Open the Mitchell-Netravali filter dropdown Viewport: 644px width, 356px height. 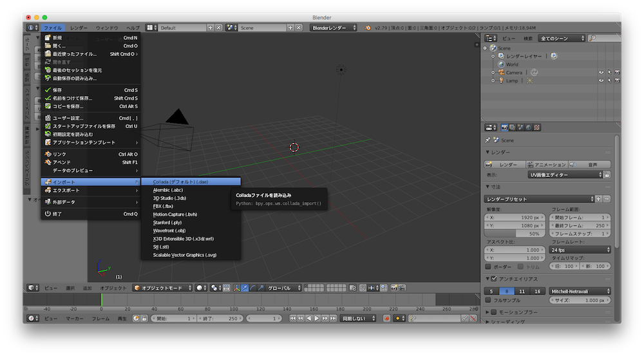pos(580,292)
